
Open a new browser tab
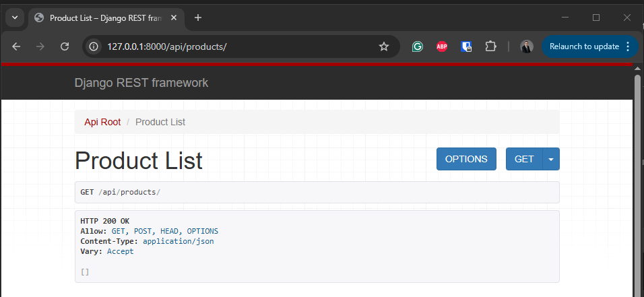pyautogui.click(x=198, y=18)
